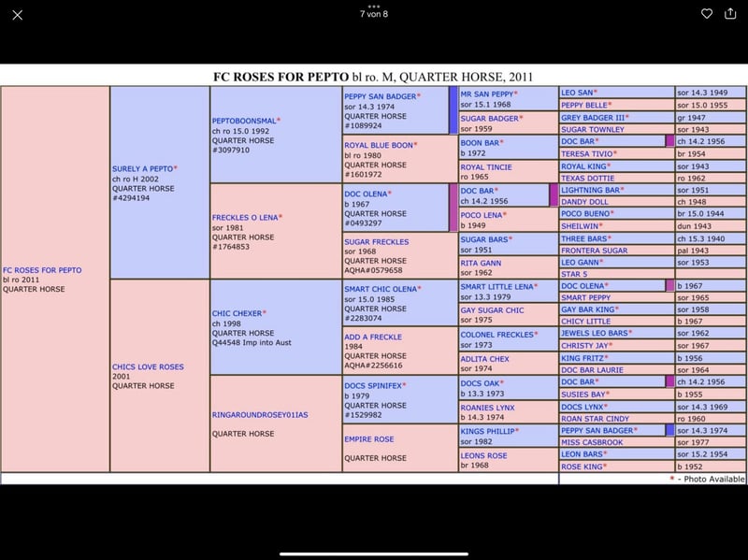Open the POCO LENA link
The height and width of the screenshot is (560, 748).
tap(482, 215)
